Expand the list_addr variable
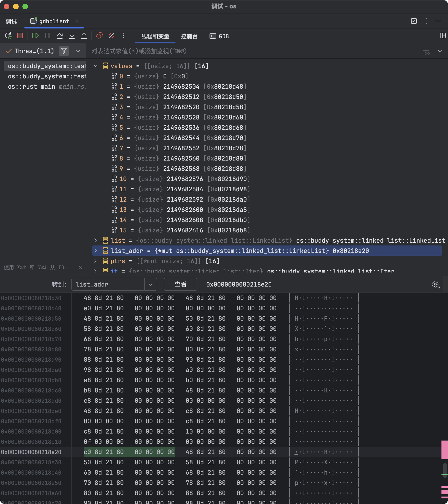 tap(96, 251)
